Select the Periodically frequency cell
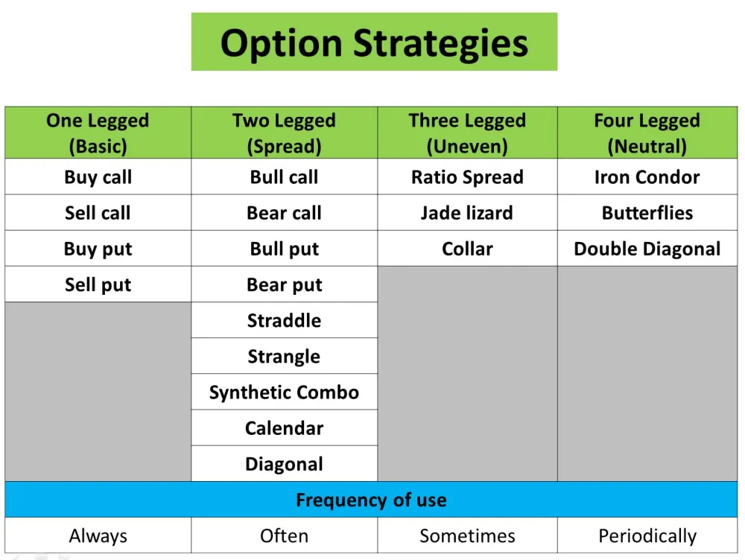This screenshot has height=560, width=745. (647, 535)
